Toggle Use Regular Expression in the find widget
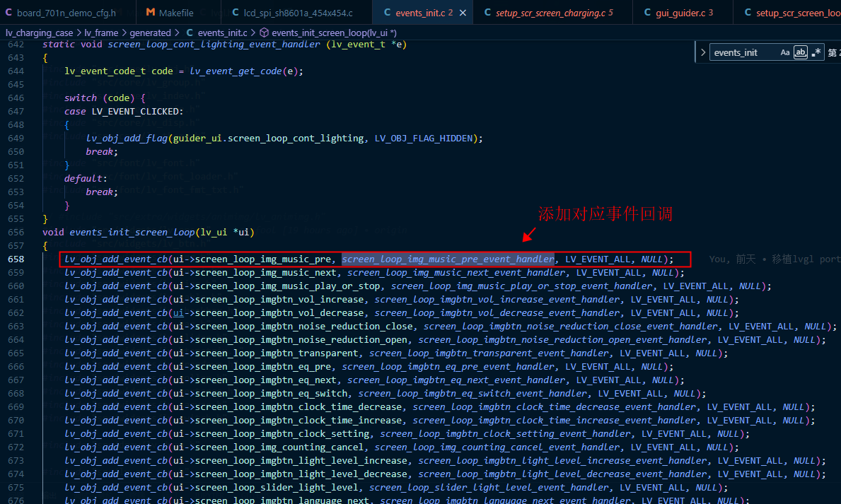This screenshot has height=504, width=841. coord(816,52)
